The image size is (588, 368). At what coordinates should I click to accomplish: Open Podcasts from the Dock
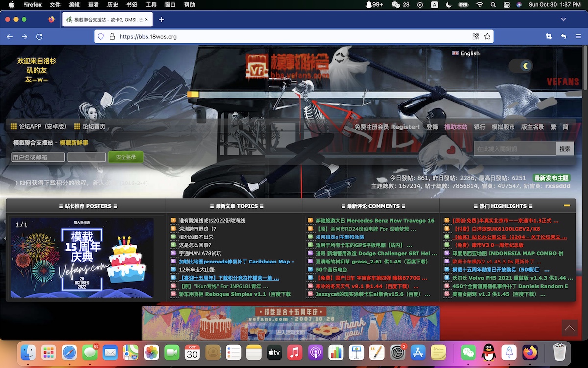316,352
